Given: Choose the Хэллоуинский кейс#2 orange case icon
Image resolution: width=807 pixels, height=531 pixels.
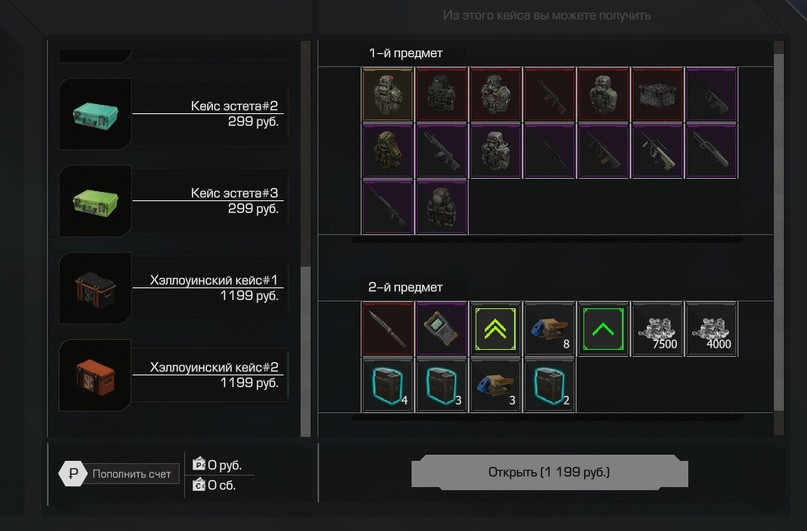Looking at the screenshot, I should pos(95,375).
